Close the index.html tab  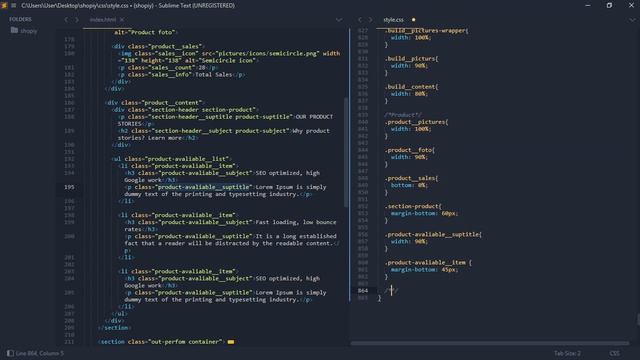tap(122, 20)
